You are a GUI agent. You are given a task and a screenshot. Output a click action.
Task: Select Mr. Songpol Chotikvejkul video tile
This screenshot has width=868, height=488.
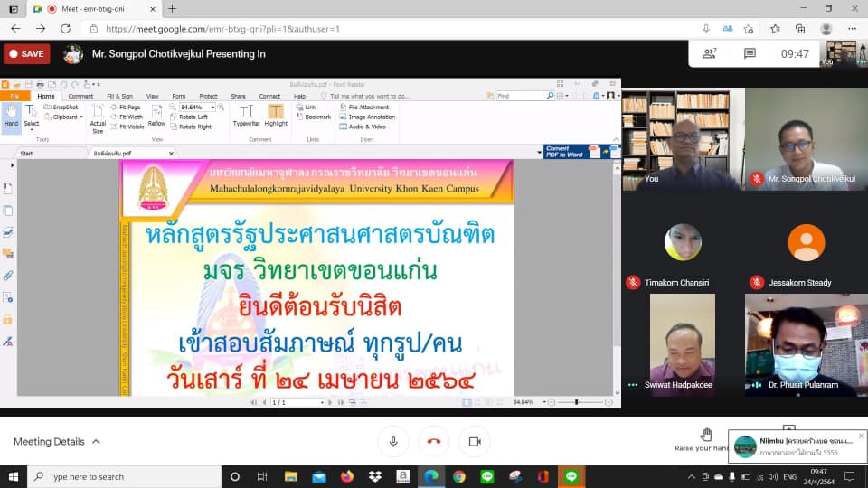tap(806, 139)
